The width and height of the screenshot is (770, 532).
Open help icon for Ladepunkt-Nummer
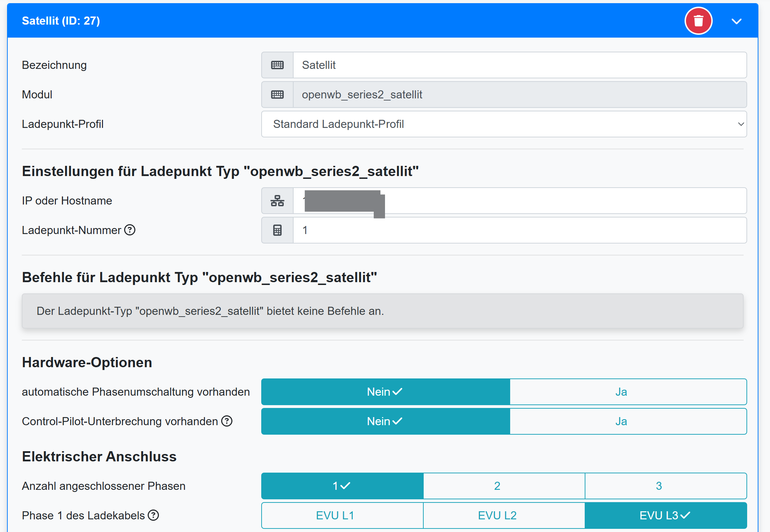130,230
